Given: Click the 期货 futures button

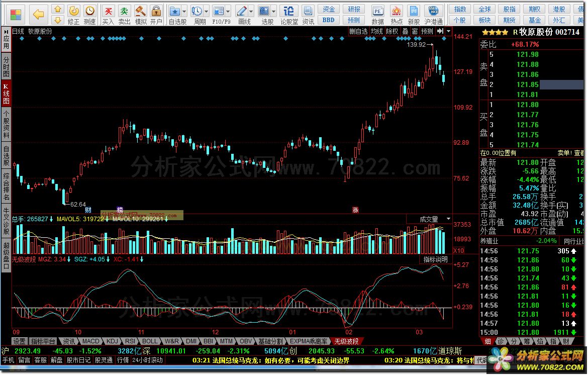Looking at the screenshot, I should (509, 20).
